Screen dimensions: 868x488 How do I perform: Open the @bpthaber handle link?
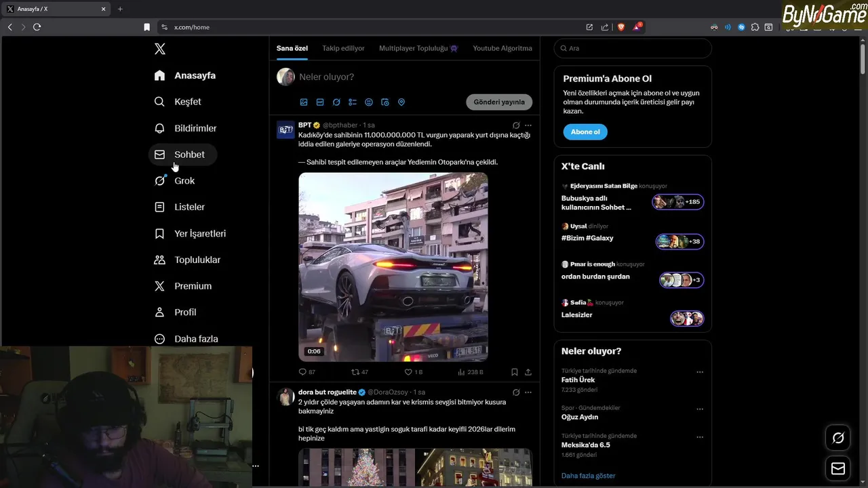tap(340, 125)
